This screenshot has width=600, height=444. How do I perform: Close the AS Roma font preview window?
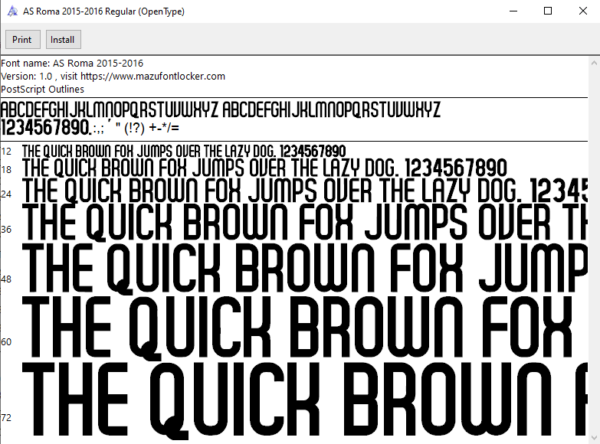tap(583, 11)
